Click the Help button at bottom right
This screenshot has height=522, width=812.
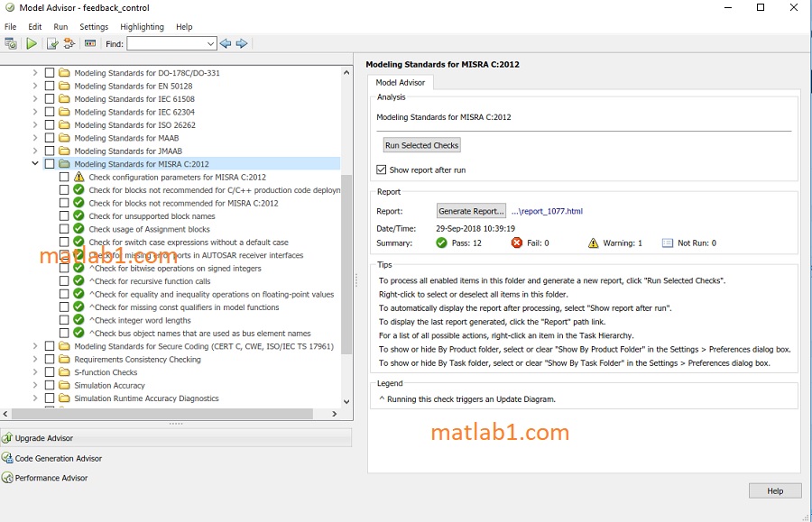(x=775, y=491)
